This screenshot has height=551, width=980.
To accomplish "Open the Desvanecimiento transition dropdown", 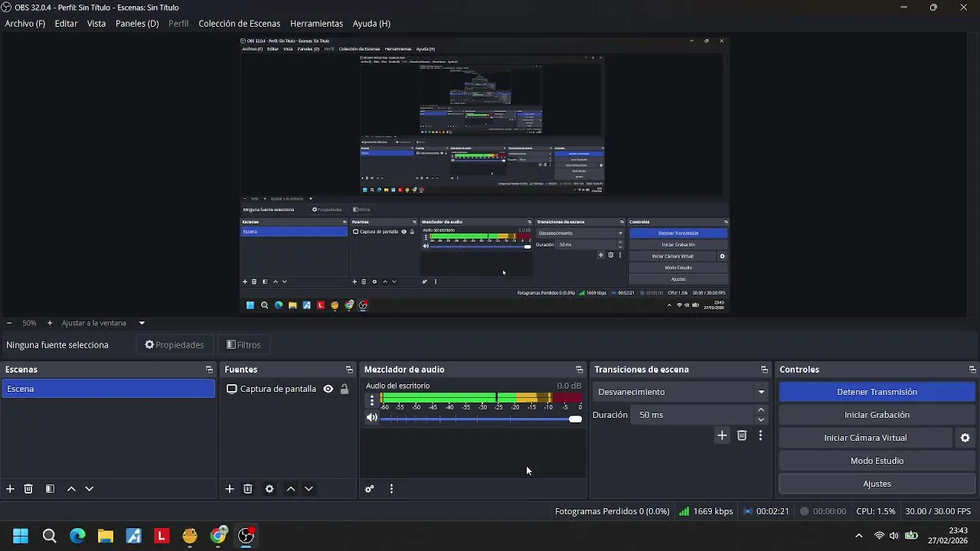I will pos(681,392).
